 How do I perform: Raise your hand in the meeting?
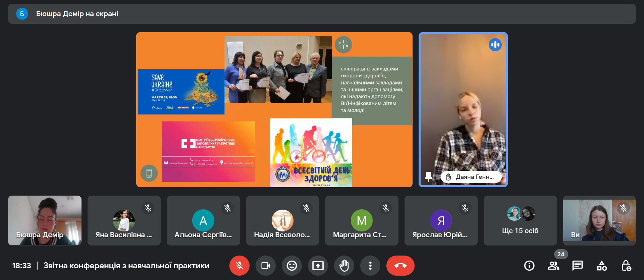[344, 266]
